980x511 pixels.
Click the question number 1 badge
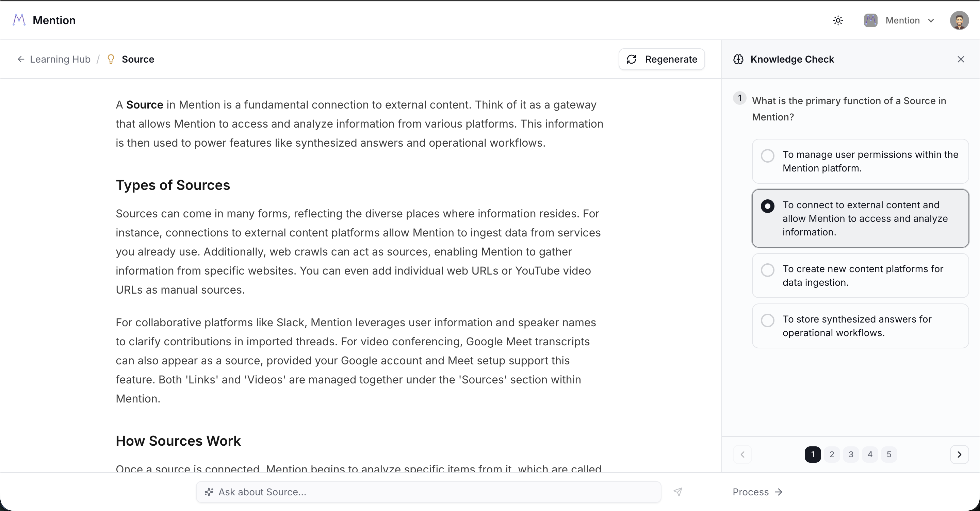tap(739, 98)
